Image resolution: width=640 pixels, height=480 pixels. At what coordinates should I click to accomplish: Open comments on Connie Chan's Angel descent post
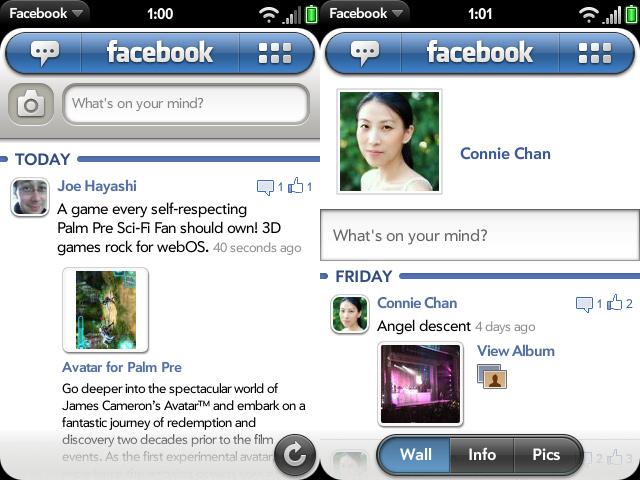coord(584,304)
